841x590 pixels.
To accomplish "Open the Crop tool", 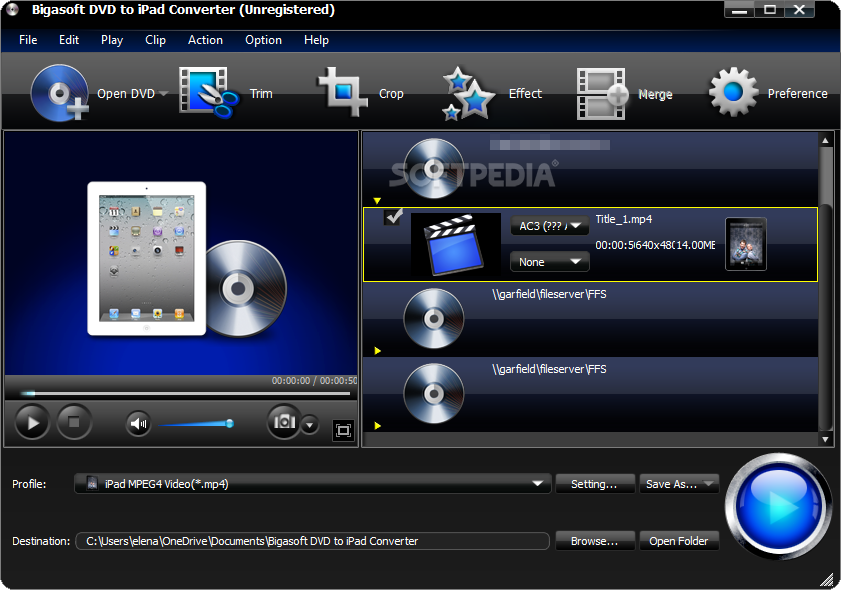I will click(x=360, y=93).
